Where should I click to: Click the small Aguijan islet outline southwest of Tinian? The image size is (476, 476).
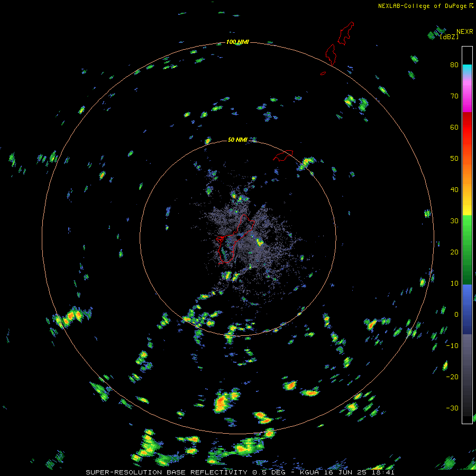click(323, 73)
